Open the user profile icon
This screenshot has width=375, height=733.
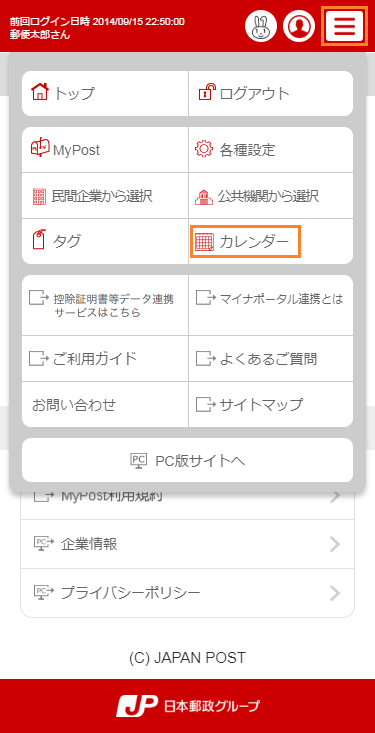298,27
